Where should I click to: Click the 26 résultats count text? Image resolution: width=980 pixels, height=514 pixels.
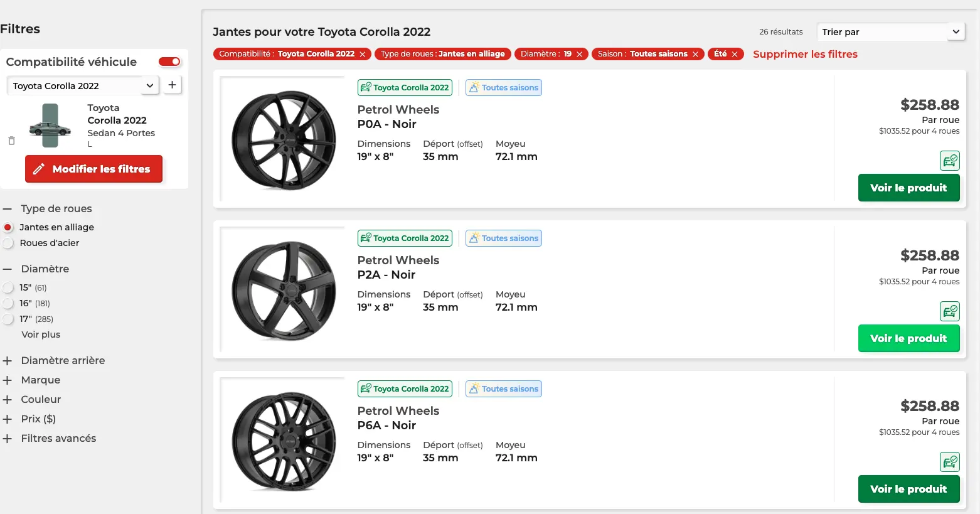(780, 32)
